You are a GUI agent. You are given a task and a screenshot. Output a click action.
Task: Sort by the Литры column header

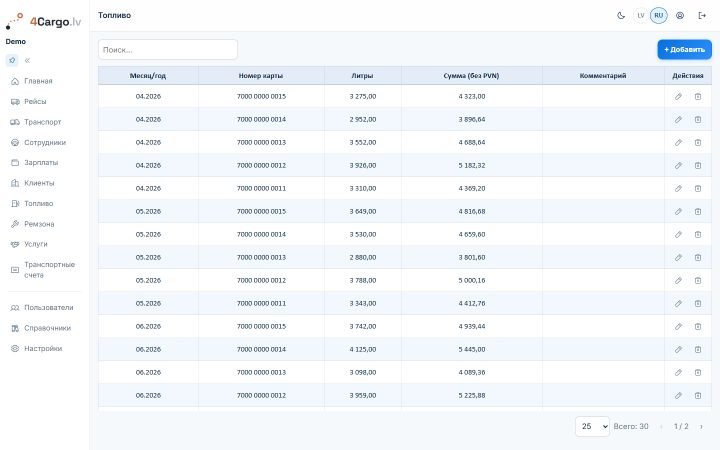(362, 76)
